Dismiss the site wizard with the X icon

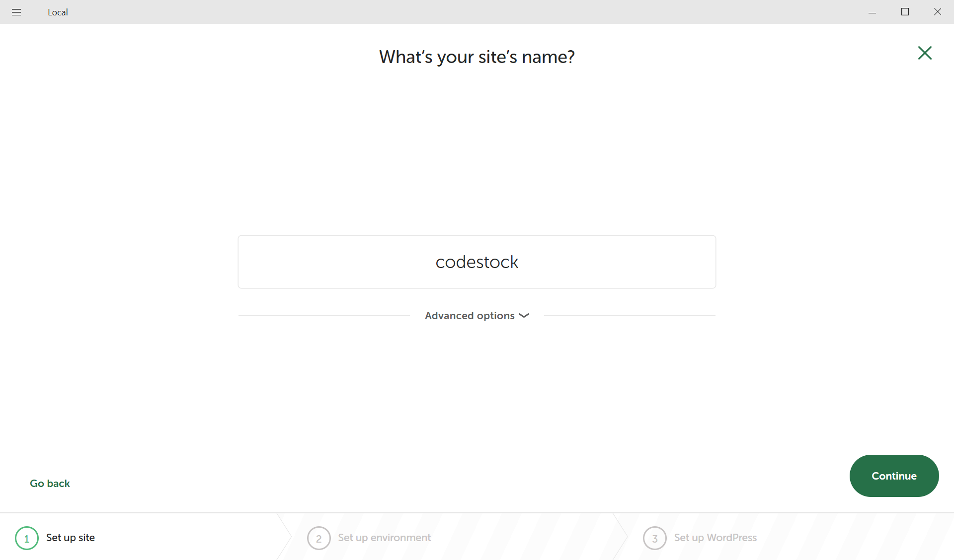point(924,53)
